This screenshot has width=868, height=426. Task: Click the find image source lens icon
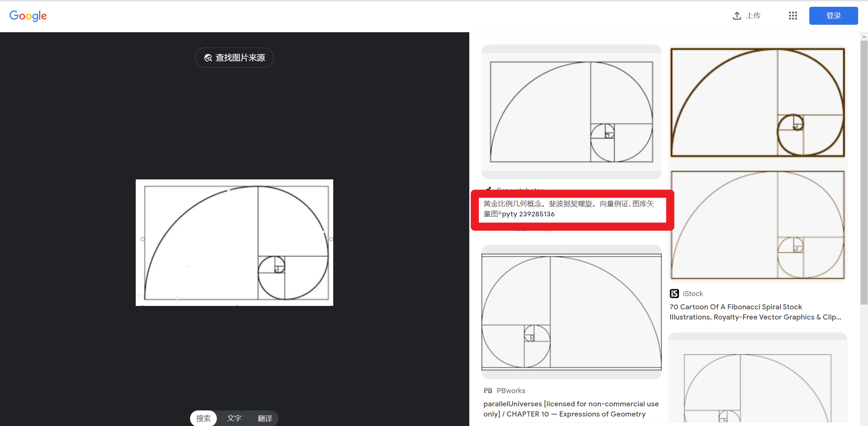208,58
